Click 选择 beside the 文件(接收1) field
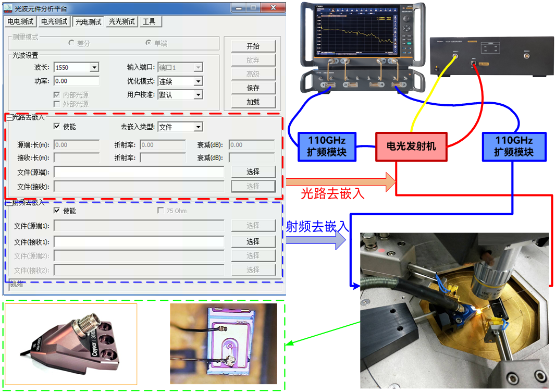Image resolution: width=555 pixels, height=392 pixels. (x=253, y=241)
